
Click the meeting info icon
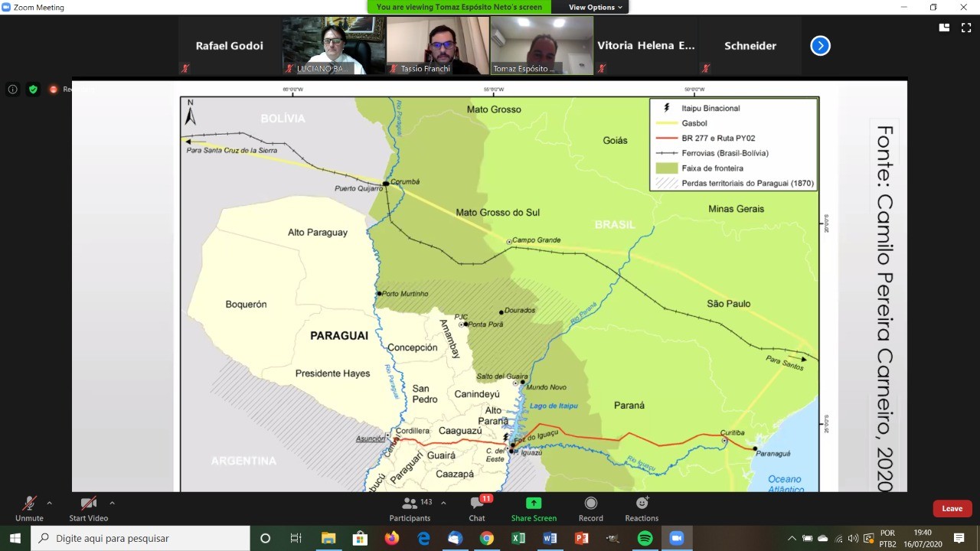(x=12, y=90)
